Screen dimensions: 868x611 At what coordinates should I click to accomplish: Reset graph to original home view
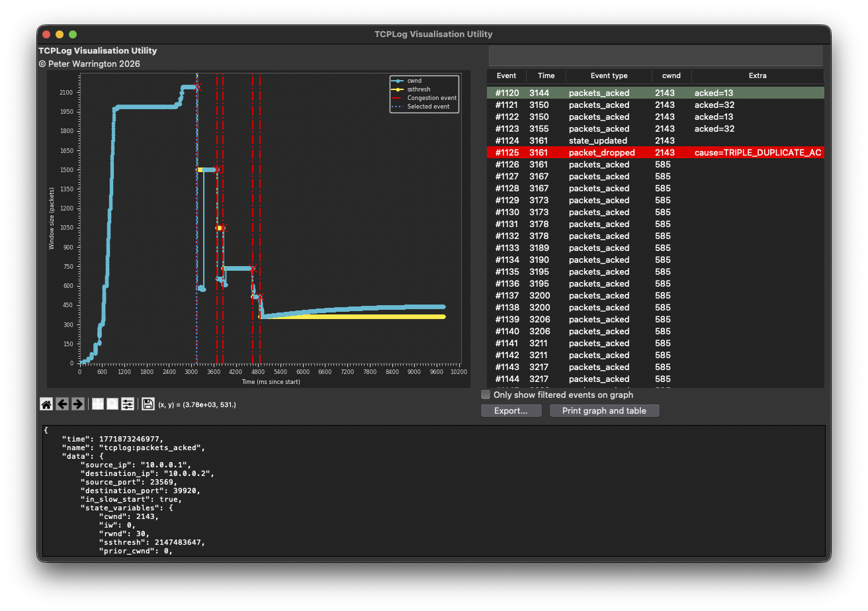click(46, 404)
